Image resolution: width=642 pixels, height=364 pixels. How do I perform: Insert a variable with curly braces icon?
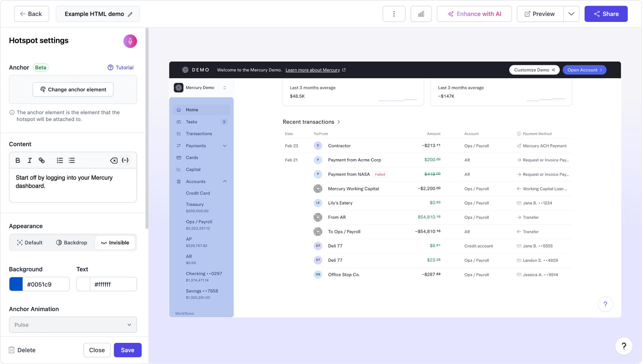coord(125,160)
